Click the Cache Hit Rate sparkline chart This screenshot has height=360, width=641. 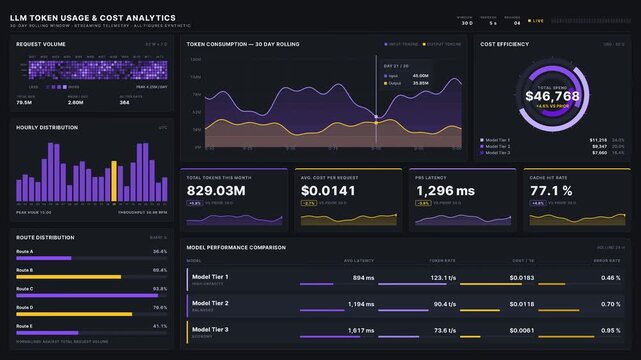(x=577, y=219)
